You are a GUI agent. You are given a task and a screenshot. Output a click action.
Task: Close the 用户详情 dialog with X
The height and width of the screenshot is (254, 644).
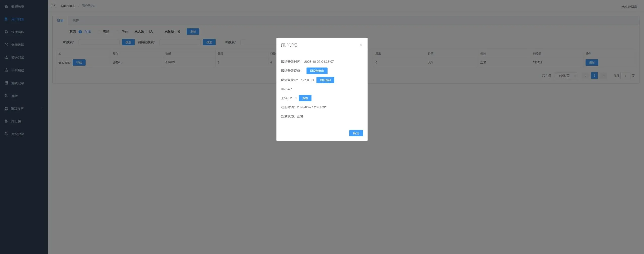click(361, 45)
